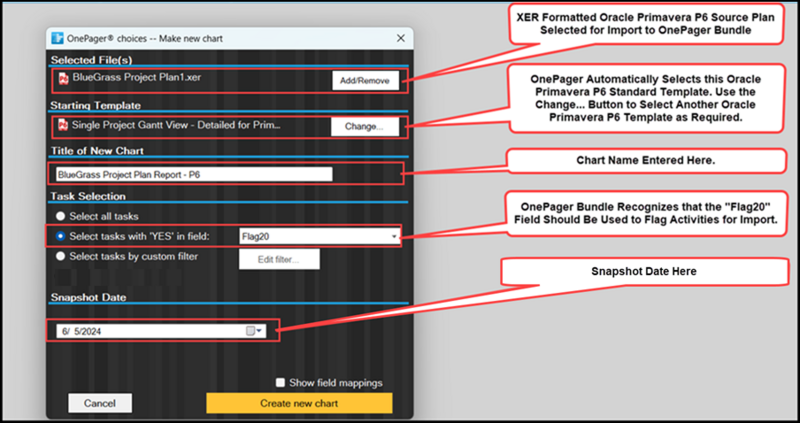This screenshot has width=800, height=423.
Task: Click the Selected File(s) heading
Action: point(91,60)
